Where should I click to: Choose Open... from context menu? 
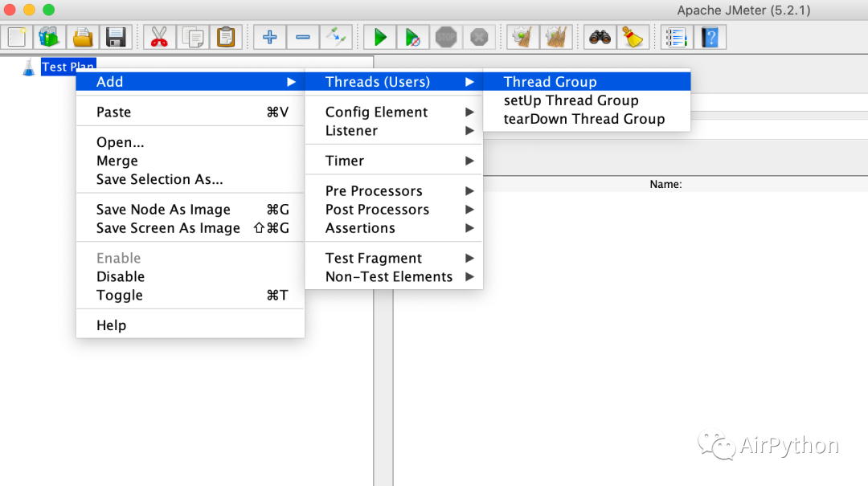(x=190, y=142)
